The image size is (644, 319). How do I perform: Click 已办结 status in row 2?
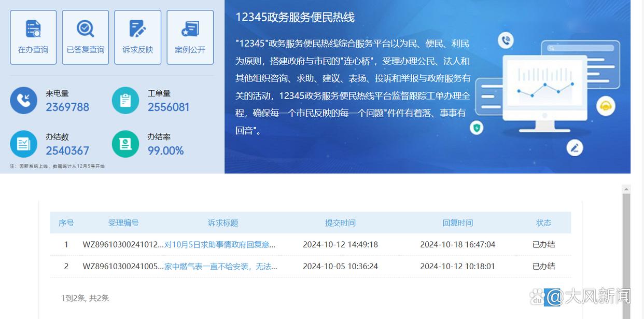[x=543, y=266]
